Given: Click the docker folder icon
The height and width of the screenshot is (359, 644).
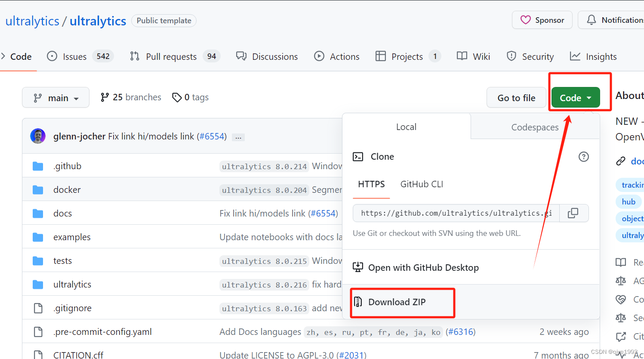Looking at the screenshot, I should click(38, 190).
